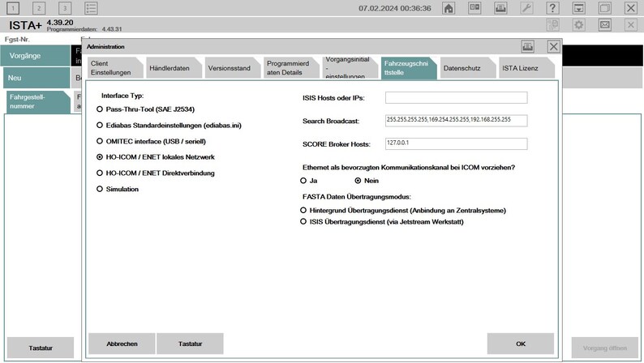Screen dimensions: 644x363
Task: Choose Ja for Ethernet preferred channel
Action: pos(308,181)
